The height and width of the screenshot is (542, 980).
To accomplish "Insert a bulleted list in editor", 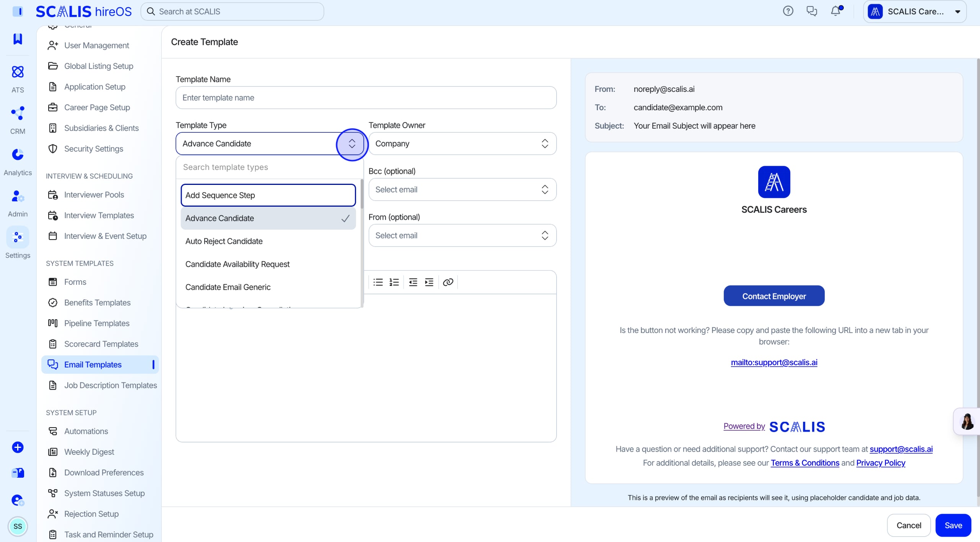I will click(x=378, y=282).
